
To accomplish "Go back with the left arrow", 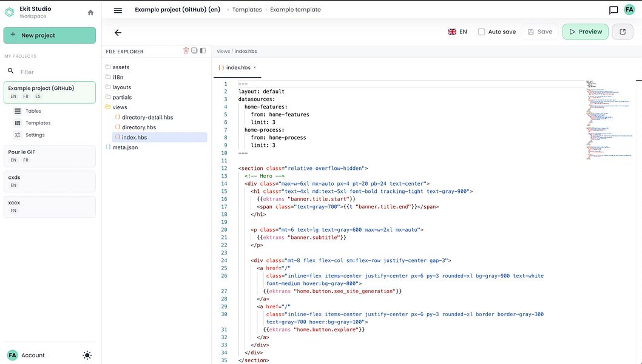I will point(118,33).
